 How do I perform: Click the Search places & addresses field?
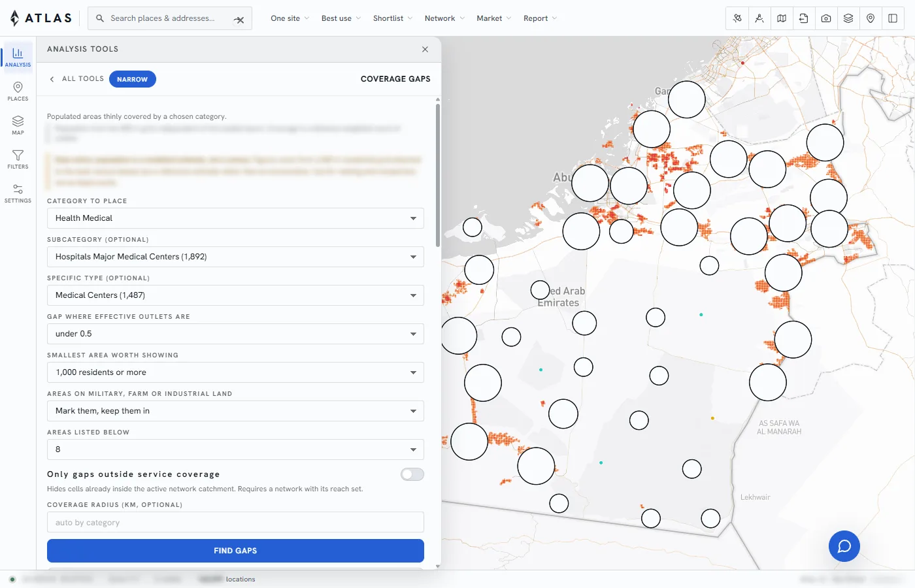click(x=170, y=18)
